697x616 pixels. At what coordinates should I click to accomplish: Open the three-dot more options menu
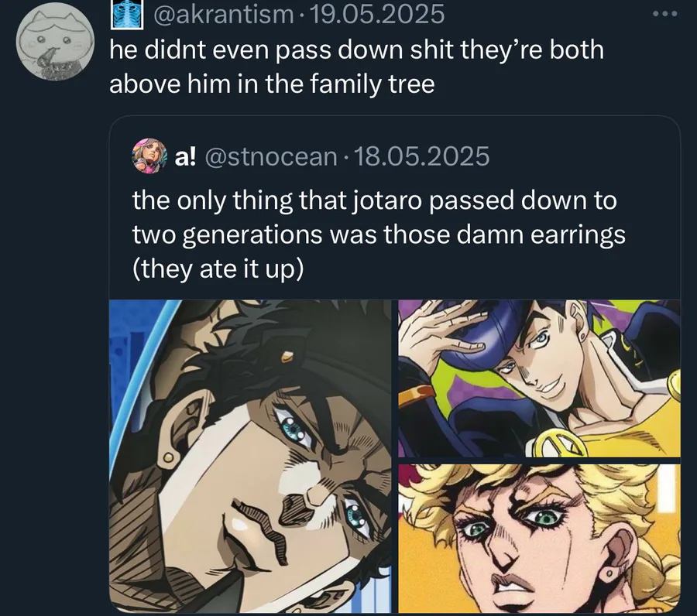point(665,14)
